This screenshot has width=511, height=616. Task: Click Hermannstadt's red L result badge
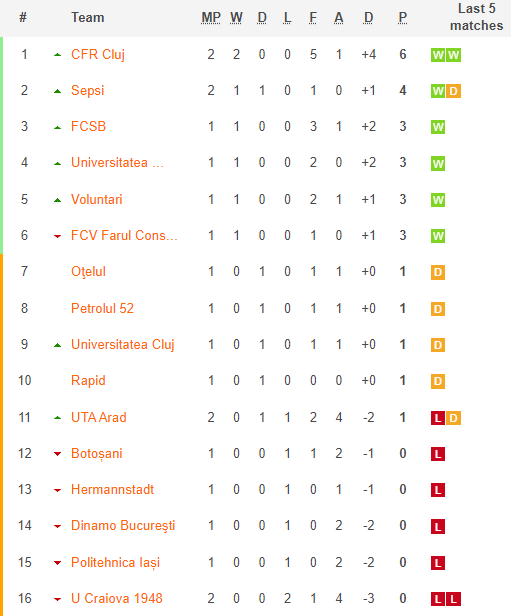(x=438, y=490)
